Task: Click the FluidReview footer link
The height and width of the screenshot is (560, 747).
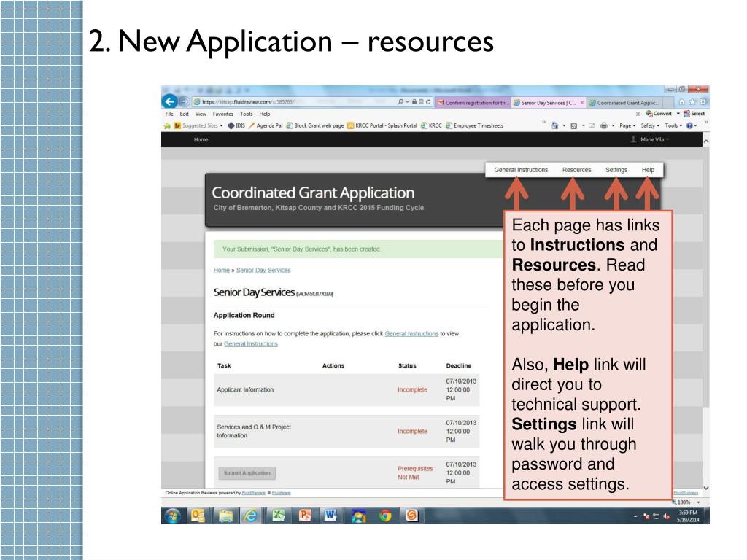Action: click(x=253, y=493)
